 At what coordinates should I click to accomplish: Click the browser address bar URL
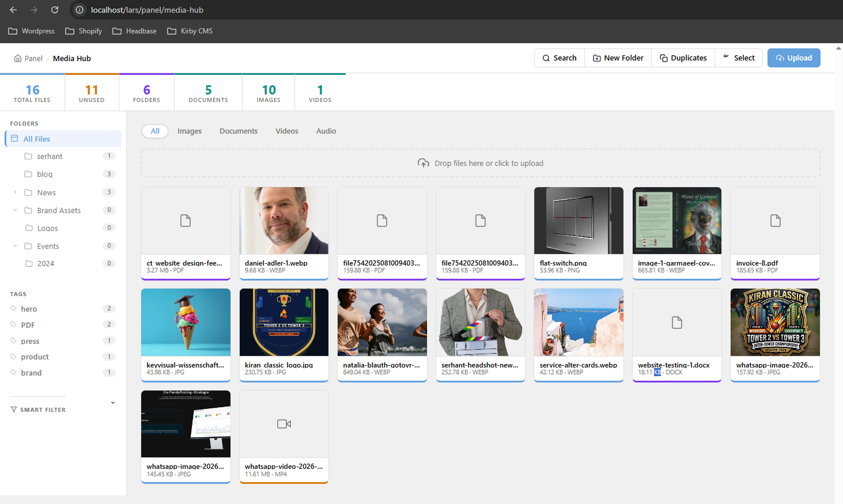[x=147, y=10]
